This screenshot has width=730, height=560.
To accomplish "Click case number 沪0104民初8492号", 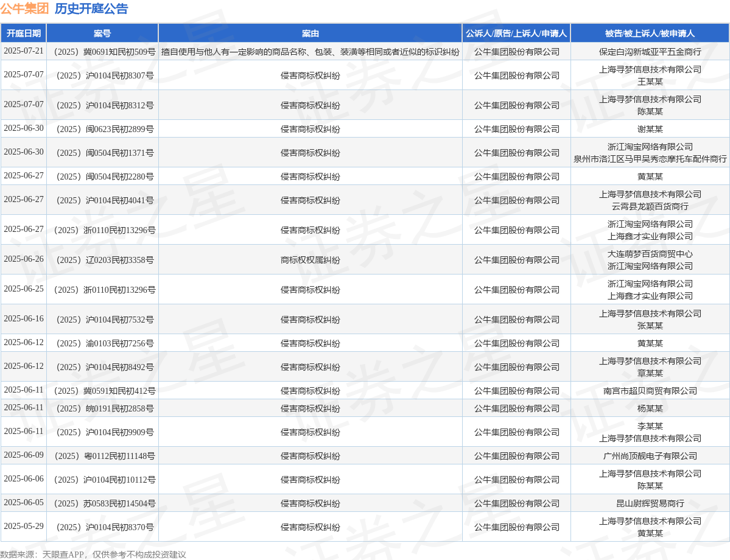I will point(105,367).
